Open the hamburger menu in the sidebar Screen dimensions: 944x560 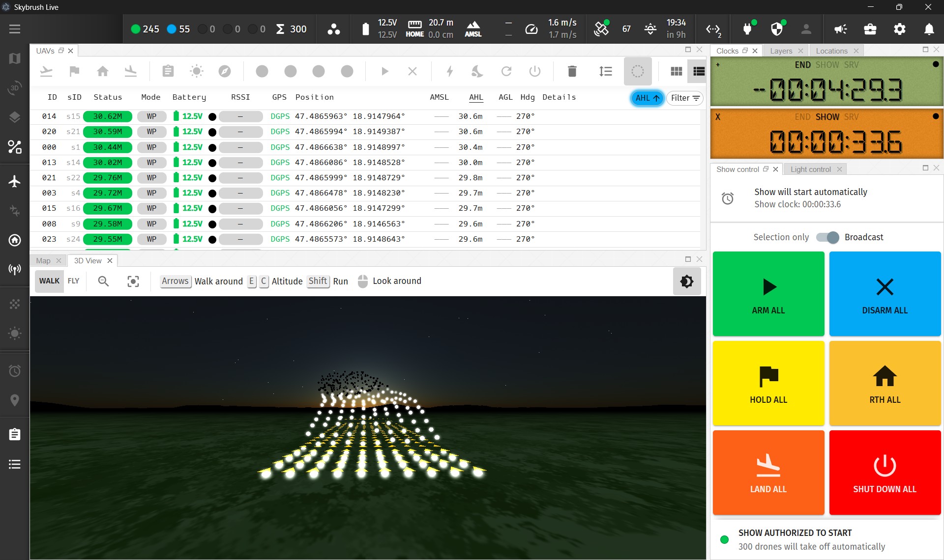click(15, 29)
